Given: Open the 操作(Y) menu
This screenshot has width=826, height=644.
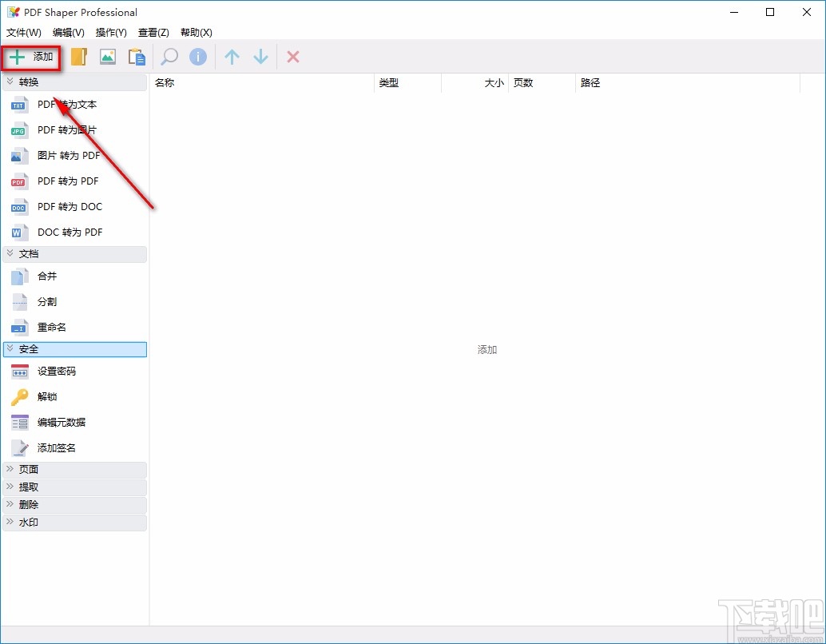Looking at the screenshot, I should 111,33.
